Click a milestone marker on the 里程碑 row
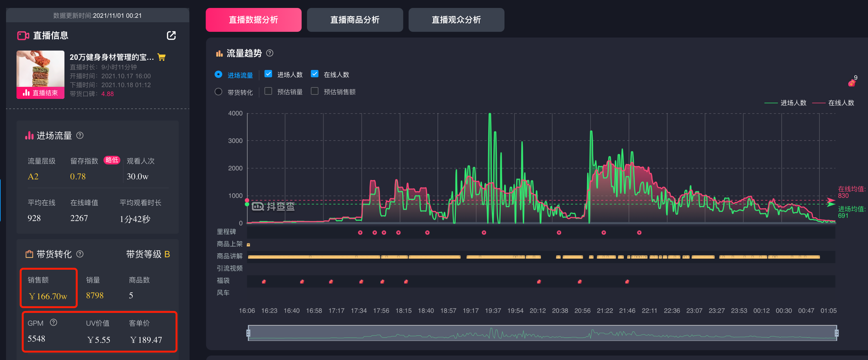868x360 pixels. click(x=360, y=232)
